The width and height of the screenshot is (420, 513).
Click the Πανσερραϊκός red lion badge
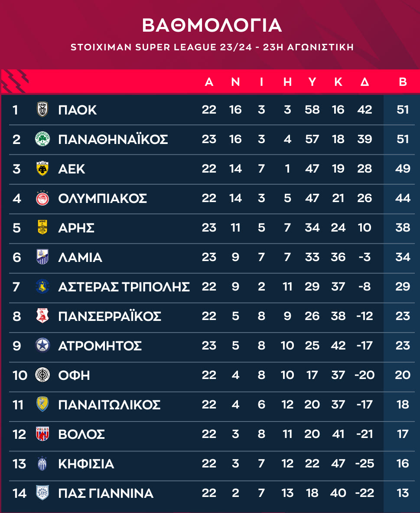[42, 316]
